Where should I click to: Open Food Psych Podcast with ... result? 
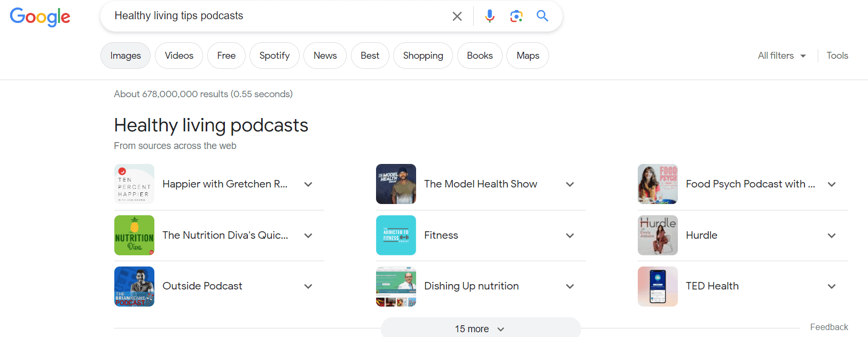750,184
